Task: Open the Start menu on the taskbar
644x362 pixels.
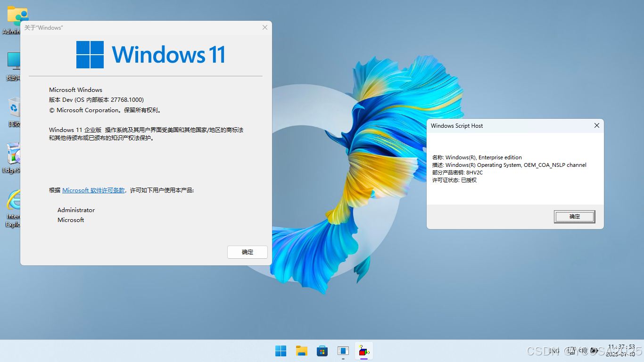Action: (x=281, y=351)
